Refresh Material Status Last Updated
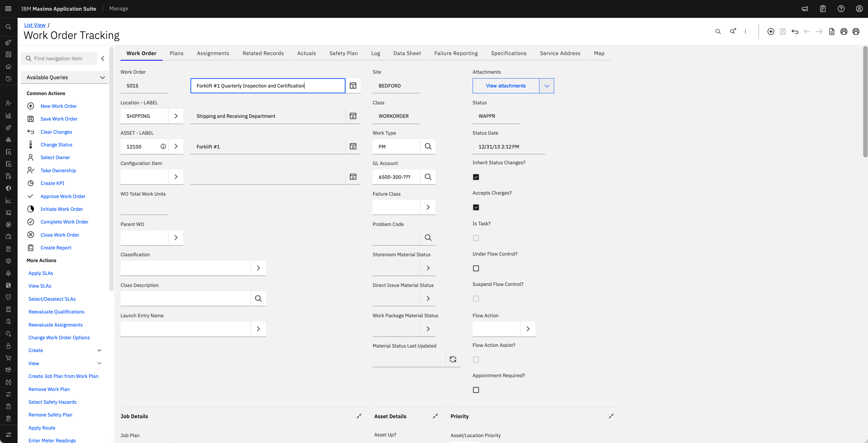 pos(453,359)
